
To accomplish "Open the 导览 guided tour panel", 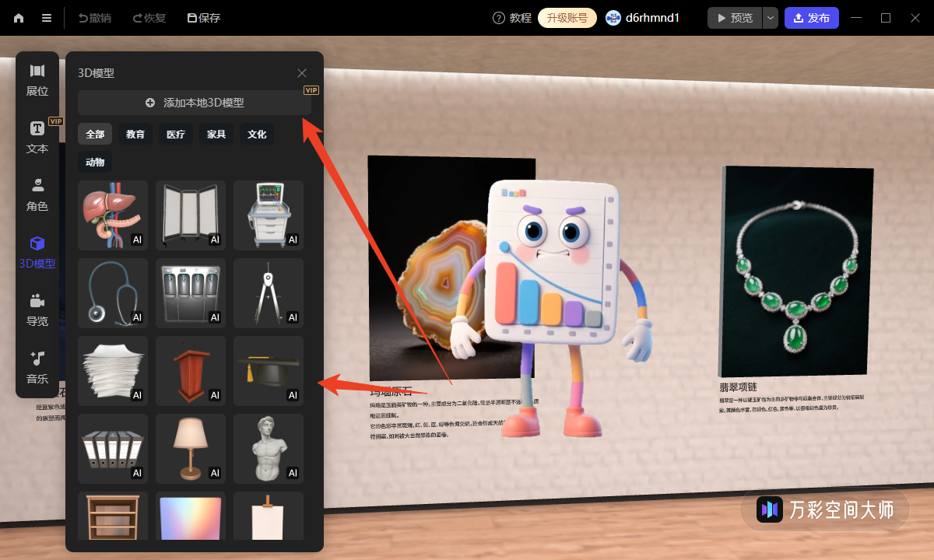I will coord(37,310).
